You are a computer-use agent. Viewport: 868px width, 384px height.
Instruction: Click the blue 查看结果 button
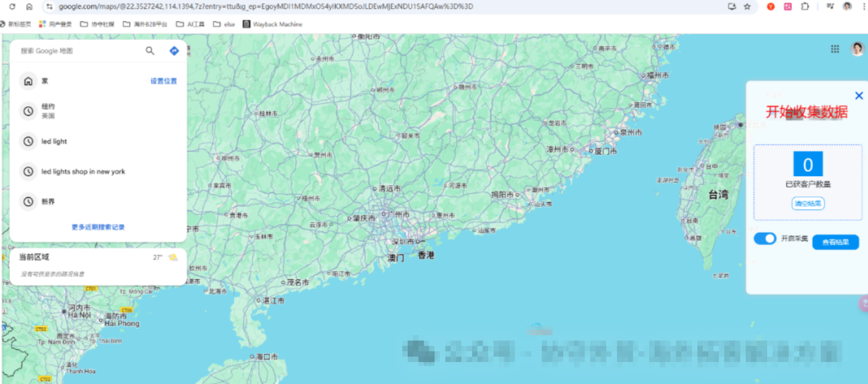(x=836, y=242)
